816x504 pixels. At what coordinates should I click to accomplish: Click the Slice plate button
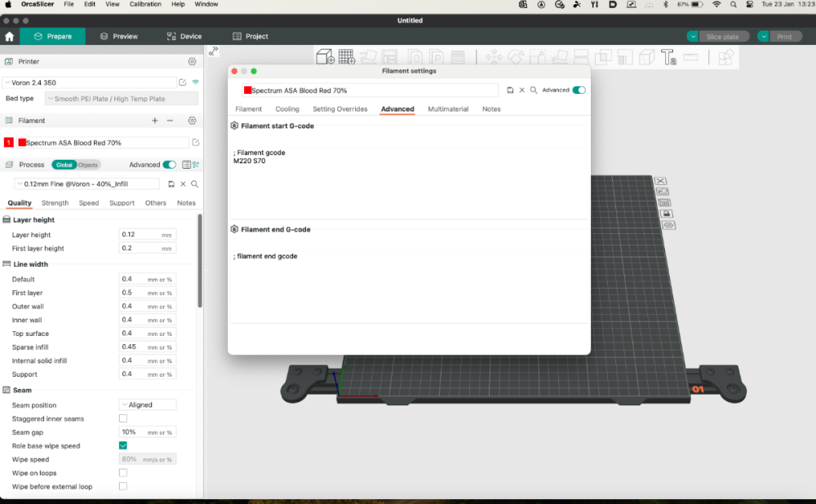click(x=723, y=37)
